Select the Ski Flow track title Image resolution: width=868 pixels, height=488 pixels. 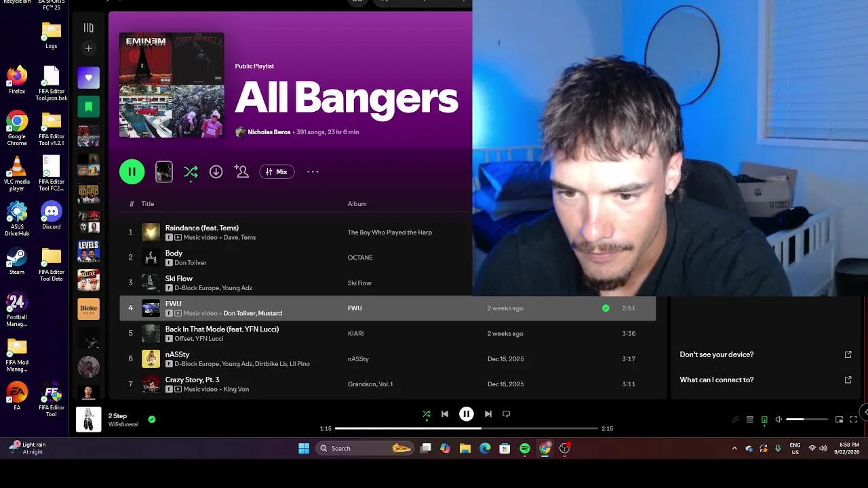click(179, 279)
